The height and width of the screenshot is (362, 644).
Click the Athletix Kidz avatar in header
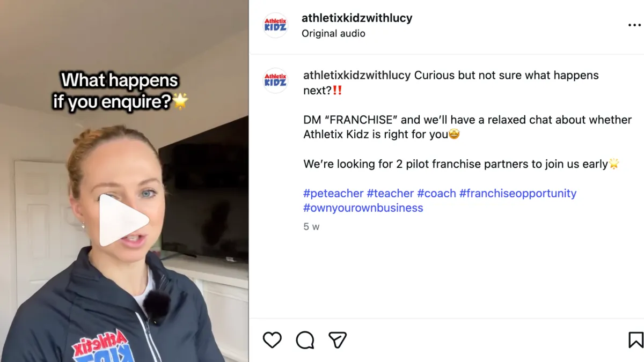[x=275, y=25]
